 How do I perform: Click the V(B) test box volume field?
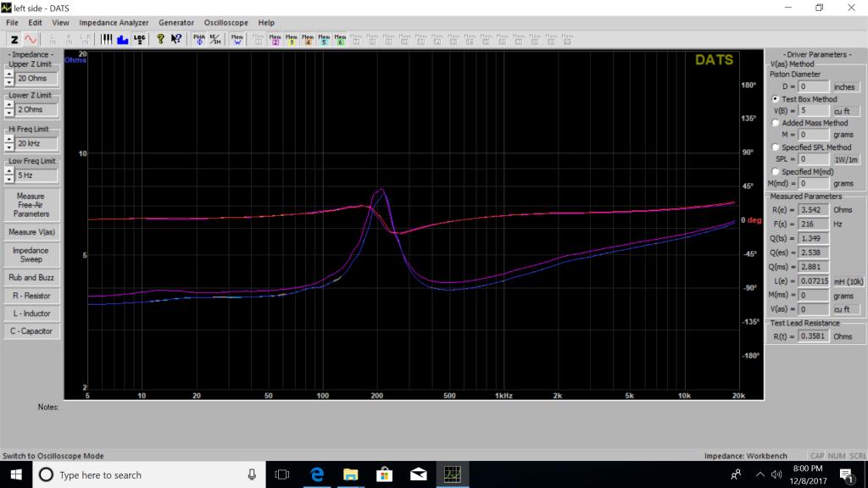pyautogui.click(x=814, y=111)
